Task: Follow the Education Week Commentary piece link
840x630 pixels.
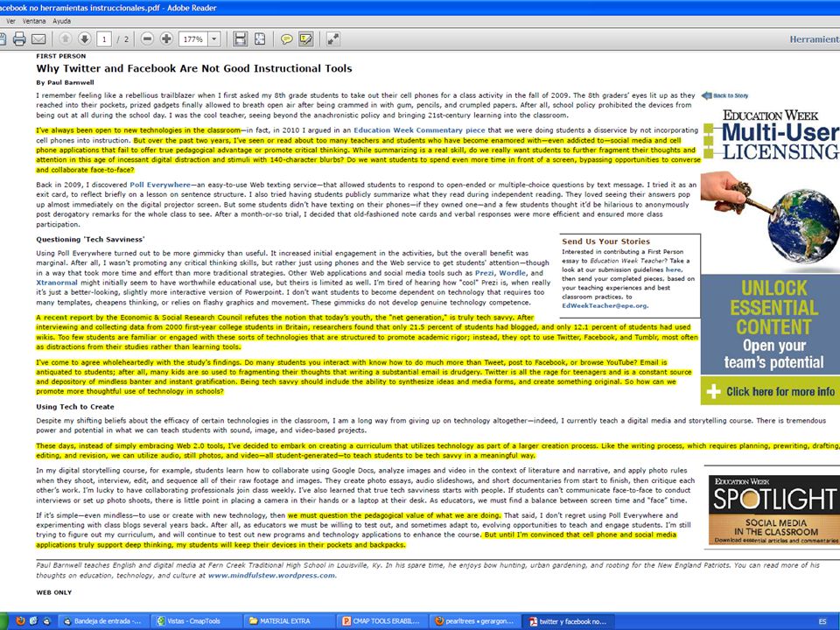Action: [419, 130]
